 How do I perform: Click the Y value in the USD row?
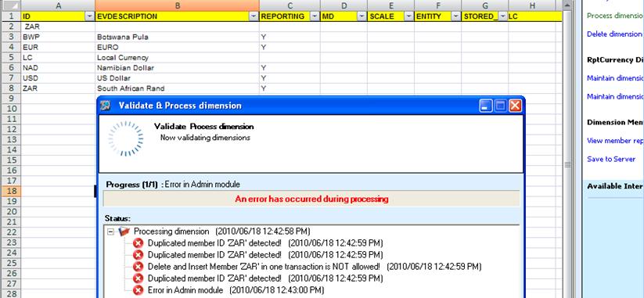pyautogui.click(x=264, y=78)
